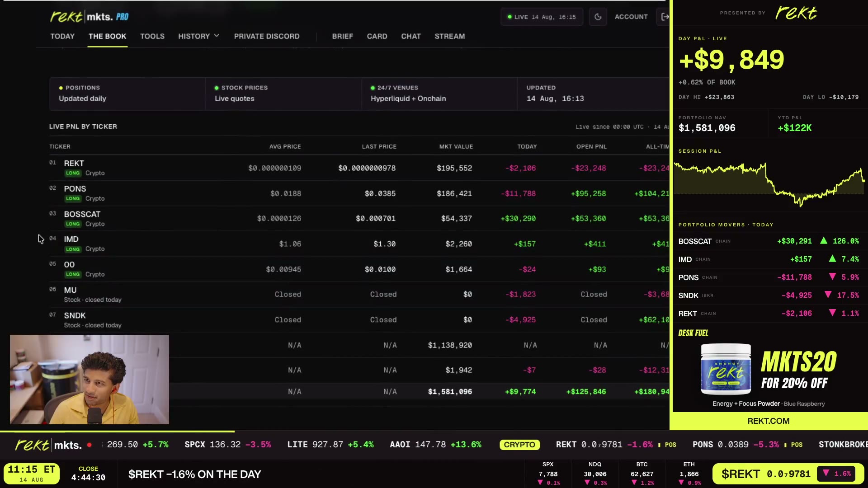Click the logout arrow icon
The width and height of the screenshot is (868, 488).
(x=665, y=17)
